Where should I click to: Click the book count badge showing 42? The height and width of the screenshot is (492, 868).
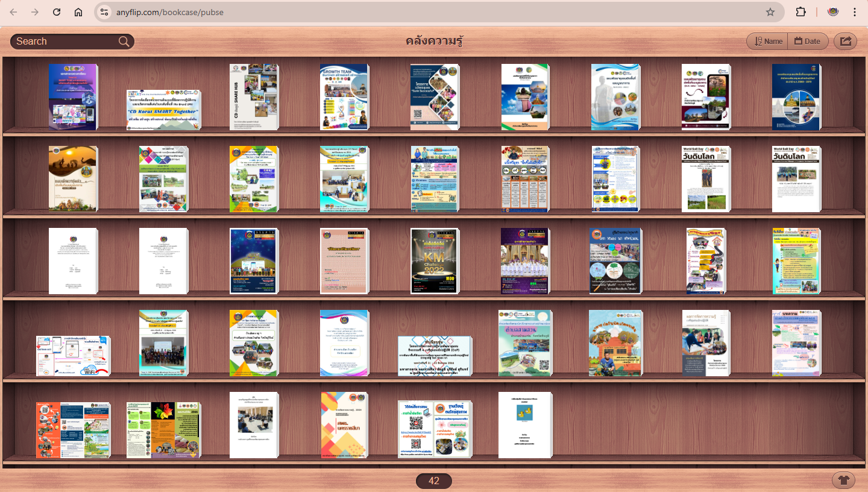(433, 481)
